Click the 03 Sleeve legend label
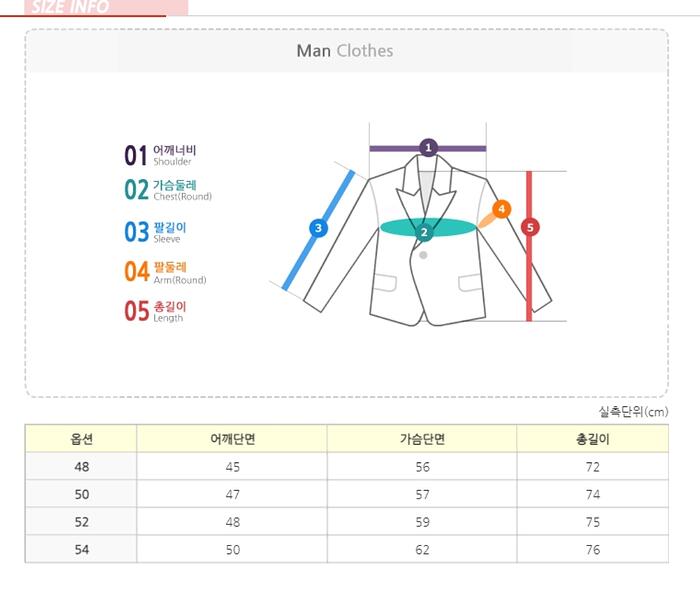Viewport: 700px width, 610px height. click(x=155, y=232)
